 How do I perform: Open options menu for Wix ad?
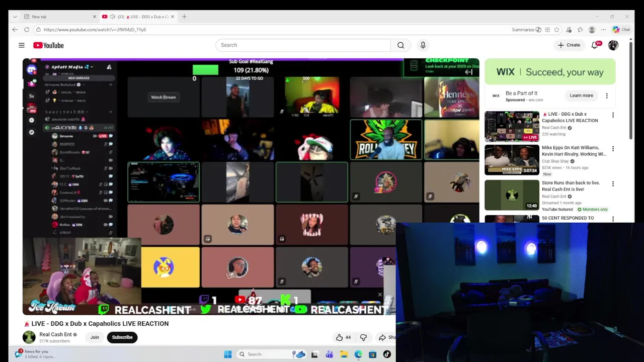pos(607,96)
